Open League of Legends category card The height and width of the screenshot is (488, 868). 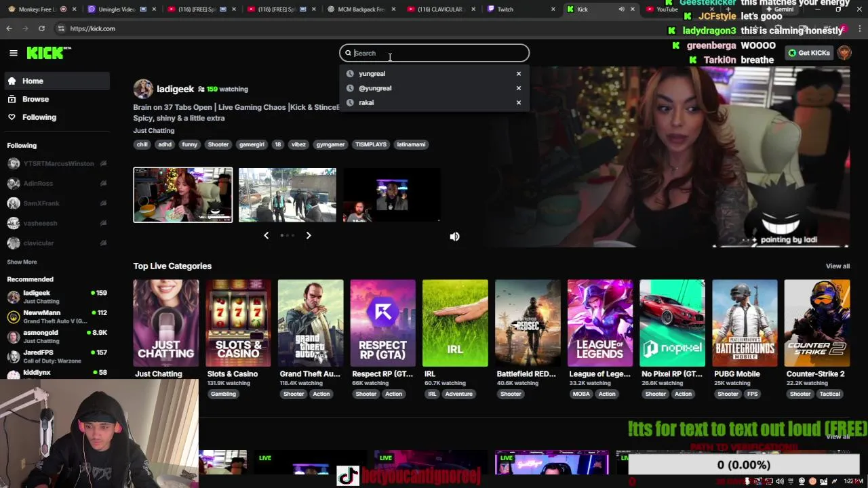(x=600, y=323)
